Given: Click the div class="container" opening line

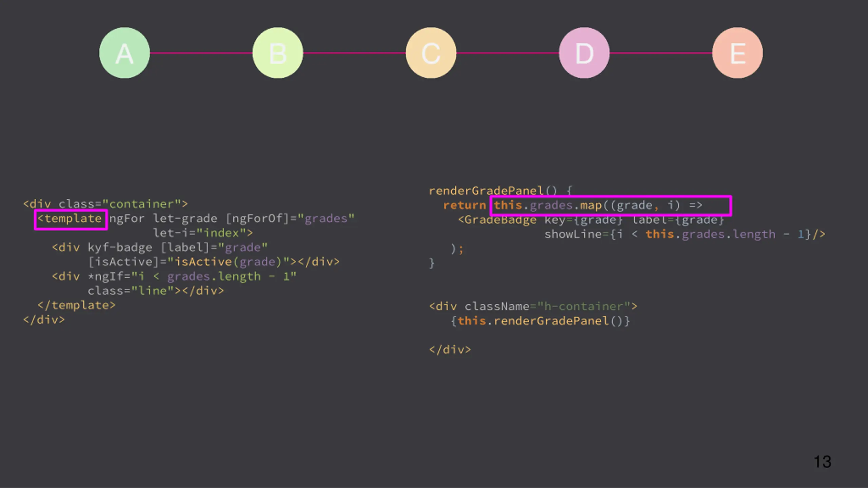Looking at the screenshot, I should coord(105,204).
